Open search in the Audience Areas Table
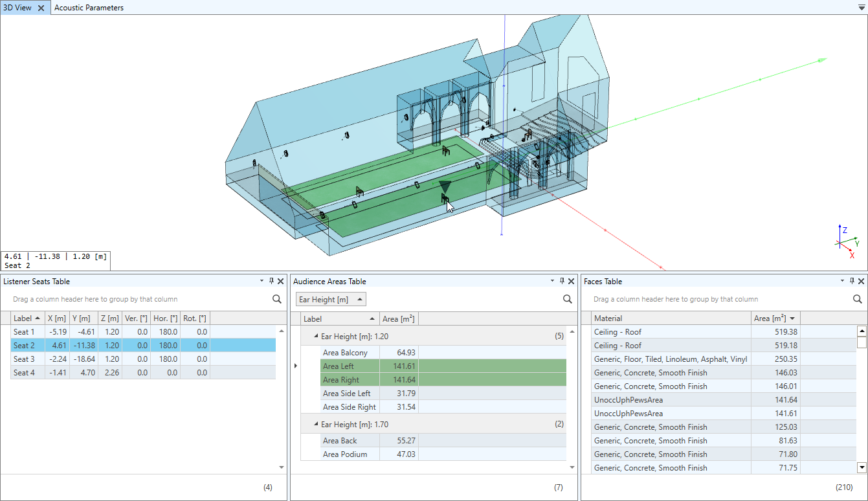The width and height of the screenshot is (868, 501). pyautogui.click(x=568, y=299)
